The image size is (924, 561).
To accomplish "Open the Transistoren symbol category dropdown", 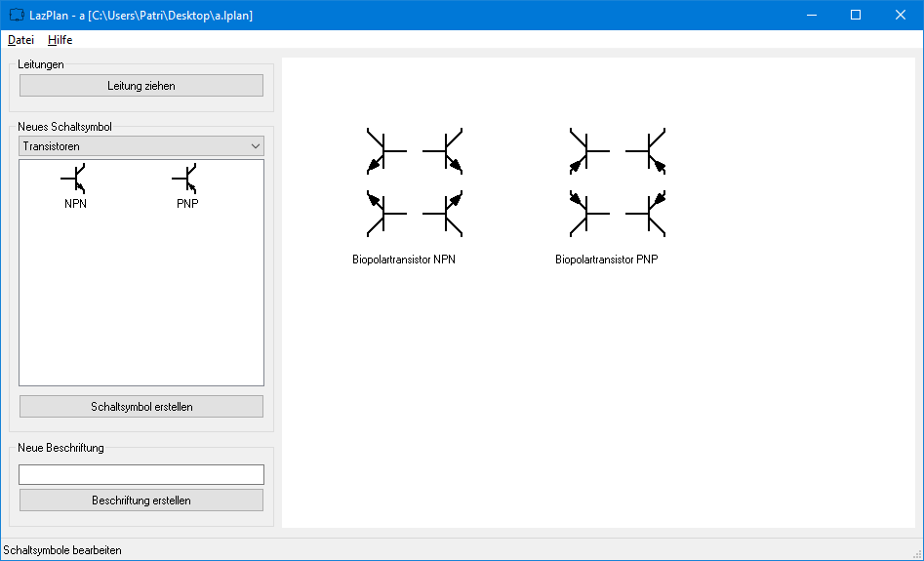I will click(x=141, y=146).
